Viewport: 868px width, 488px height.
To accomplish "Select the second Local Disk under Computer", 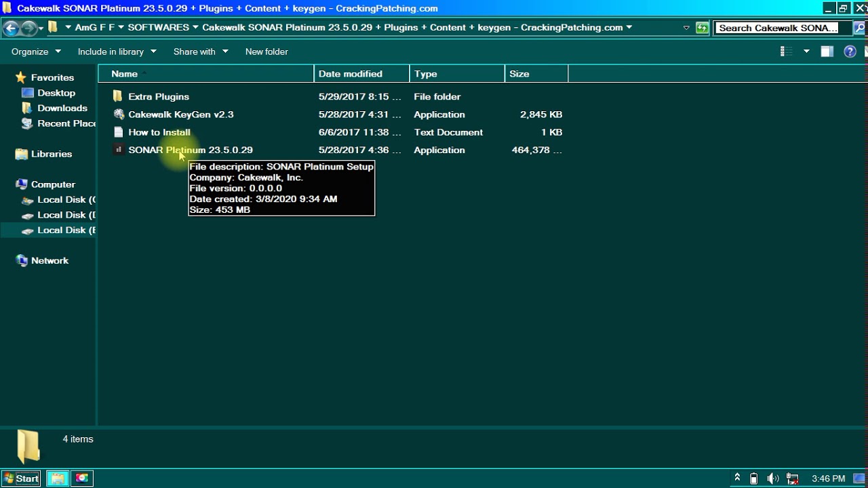I will coord(66,215).
